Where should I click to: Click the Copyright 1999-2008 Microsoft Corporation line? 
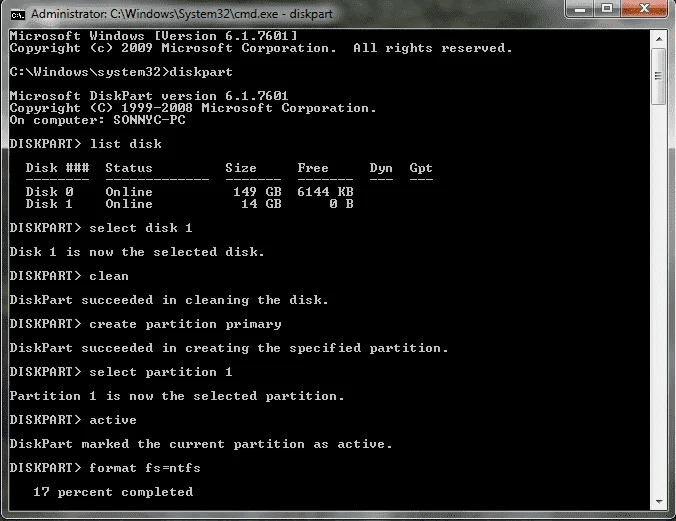point(193,108)
